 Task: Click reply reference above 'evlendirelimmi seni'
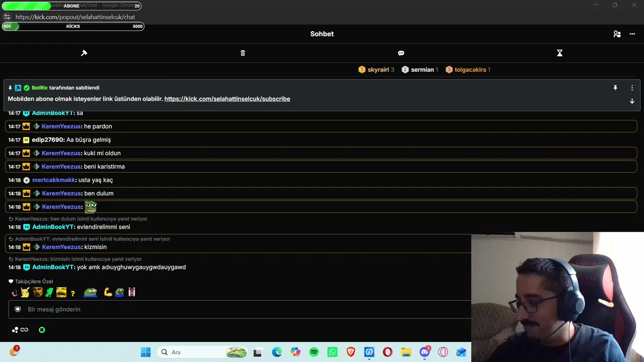pos(78,219)
